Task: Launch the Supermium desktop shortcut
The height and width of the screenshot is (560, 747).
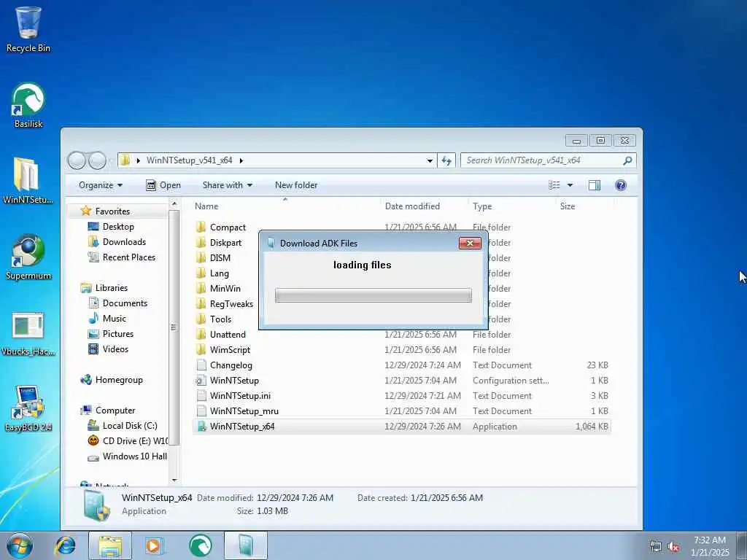Action: 28,257
